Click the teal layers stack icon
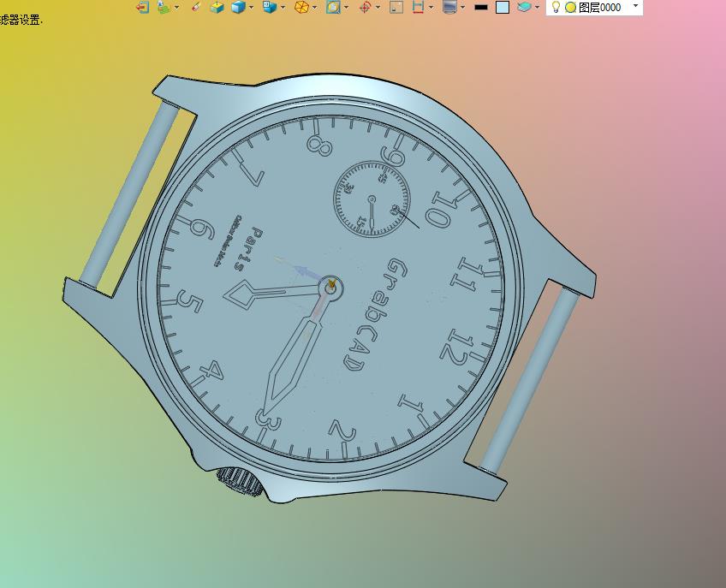 (524, 7)
